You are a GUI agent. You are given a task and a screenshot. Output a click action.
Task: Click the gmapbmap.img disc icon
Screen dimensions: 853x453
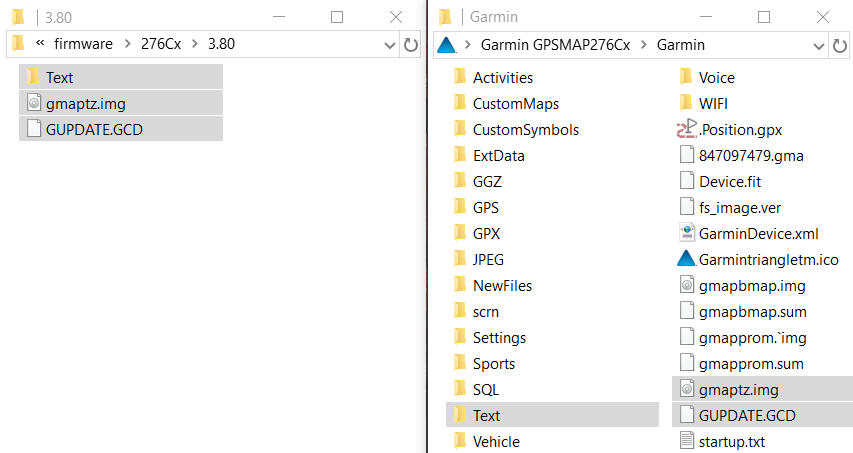click(x=687, y=285)
